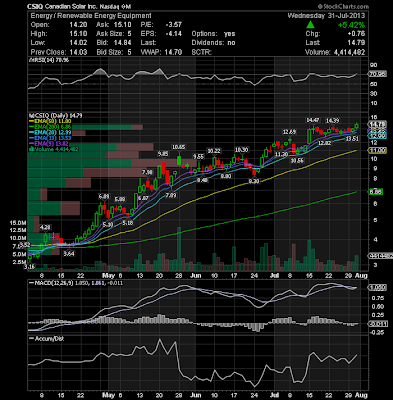The height and width of the screenshot is (400, 393).
Task: Click the 3.64 low price label
Action: coord(69,254)
